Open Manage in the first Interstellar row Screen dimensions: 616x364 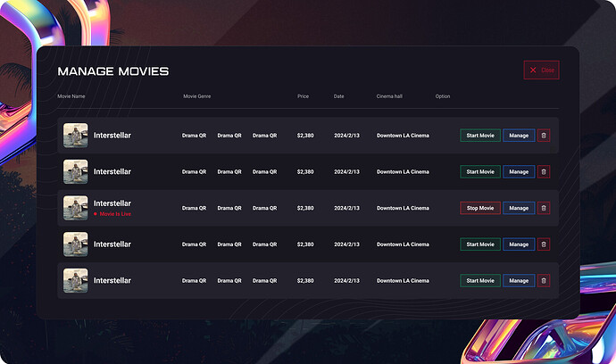tap(519, 136)
